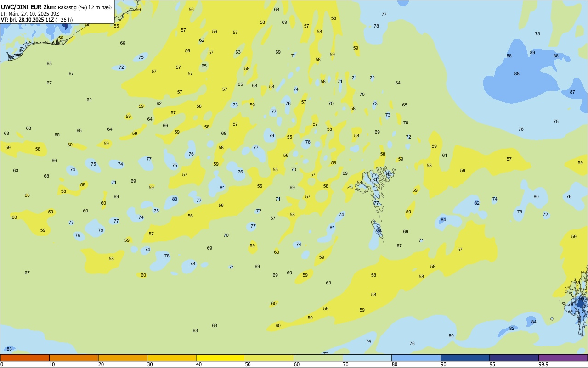Screen dimensions: 588x368
Task: Click the 'Rakastig (%) í 2 m hæð' label
Action: tap(85, 7)
